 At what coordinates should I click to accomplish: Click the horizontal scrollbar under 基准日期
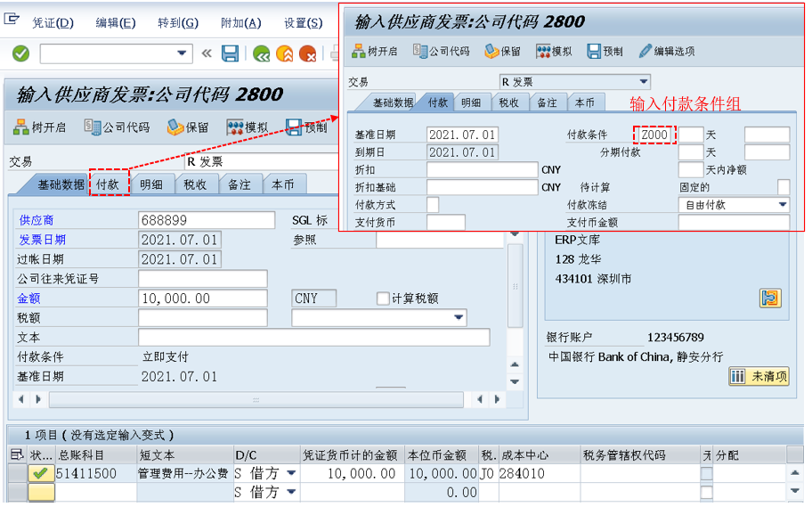(256, 400)
